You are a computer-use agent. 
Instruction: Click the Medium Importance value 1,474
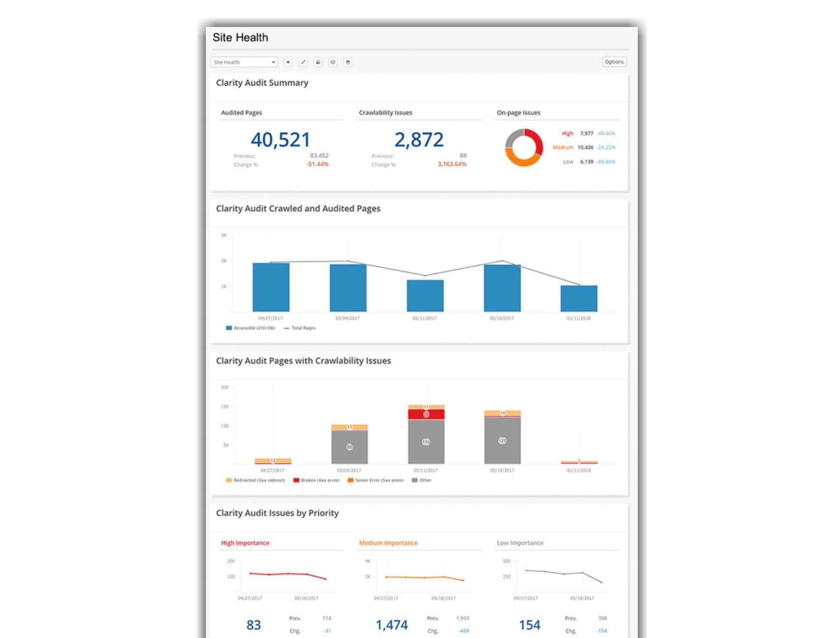click(392, 625)
